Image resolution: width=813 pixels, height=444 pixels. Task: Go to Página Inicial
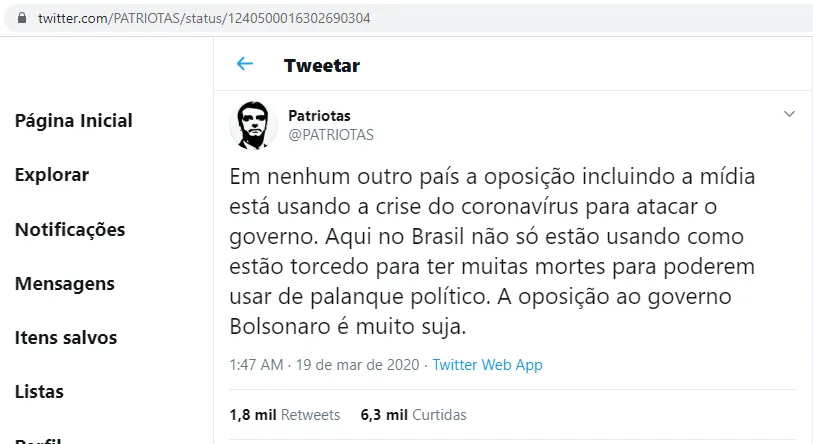[x=74, y=121]
